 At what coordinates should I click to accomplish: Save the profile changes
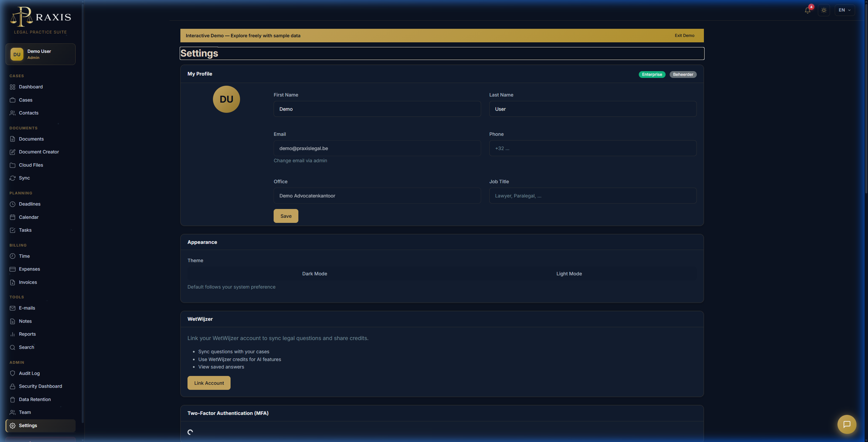(x=286, y=216)
